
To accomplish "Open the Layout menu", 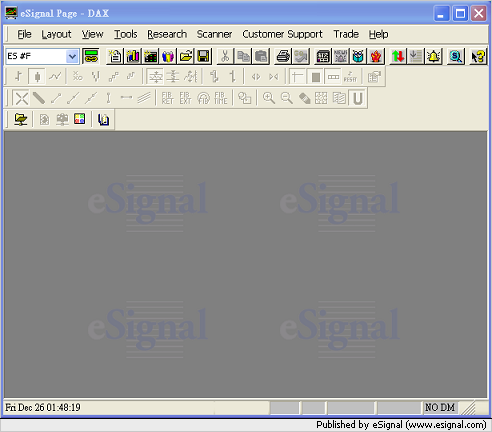I will (x=56, y=34).
